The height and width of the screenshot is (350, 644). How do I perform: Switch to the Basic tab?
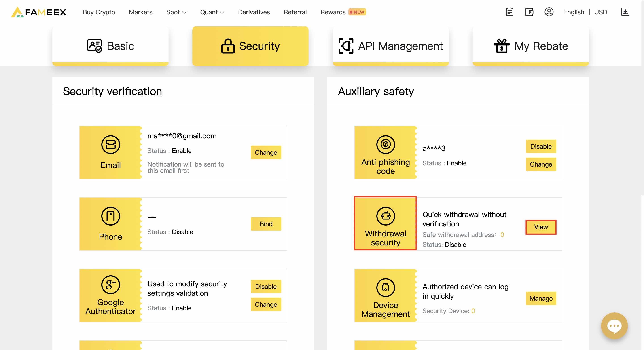click(x=110, y=46)
